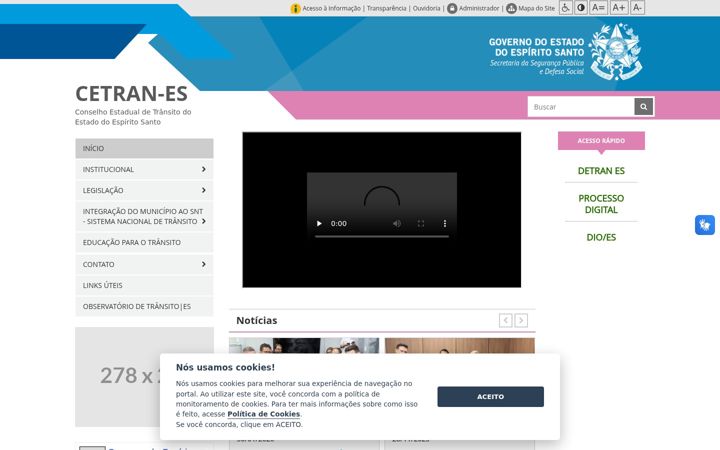This screenshot has height=450, width=720.
Task: Decrease font size with A- button
Action: [637, 8]
